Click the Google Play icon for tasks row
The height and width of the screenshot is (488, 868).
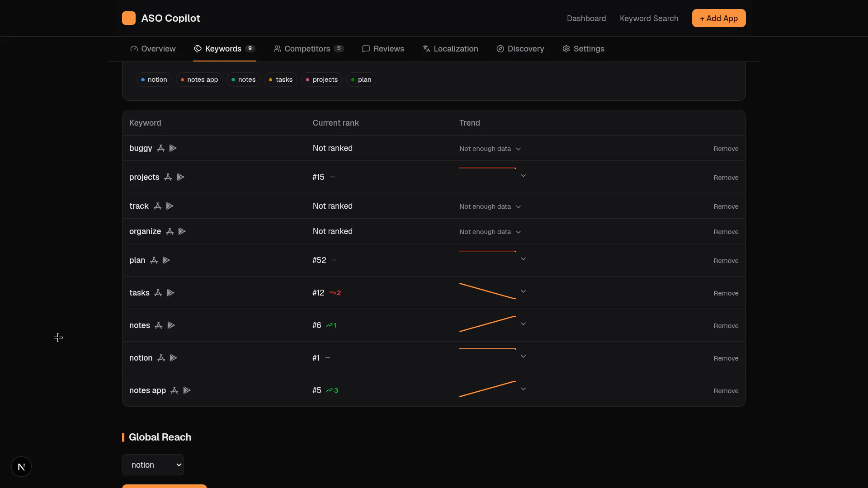(170, 293)
